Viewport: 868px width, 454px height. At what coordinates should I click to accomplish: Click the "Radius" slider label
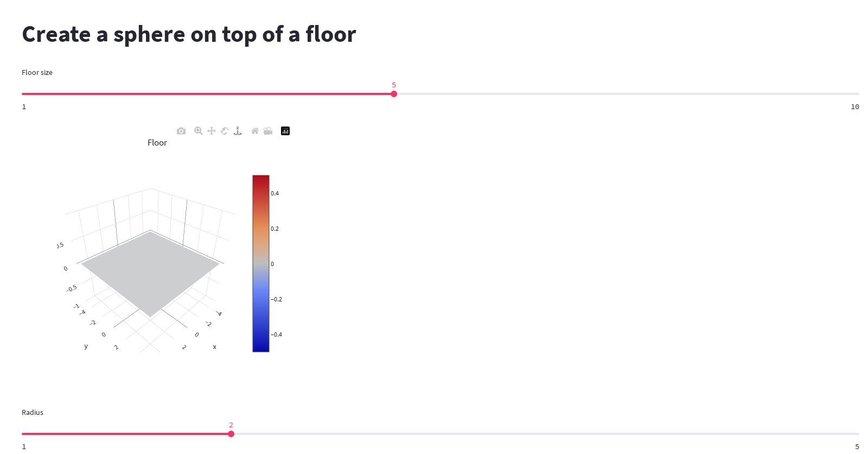(x=33, y=413)
